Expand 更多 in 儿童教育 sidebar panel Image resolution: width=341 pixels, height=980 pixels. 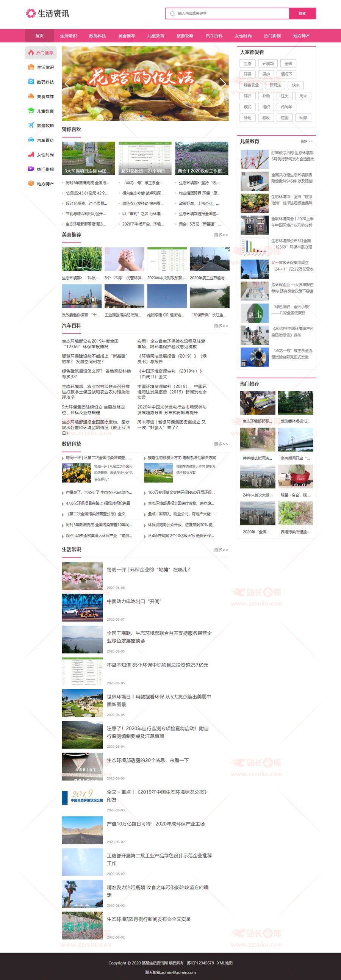click(x=306, y=141)
